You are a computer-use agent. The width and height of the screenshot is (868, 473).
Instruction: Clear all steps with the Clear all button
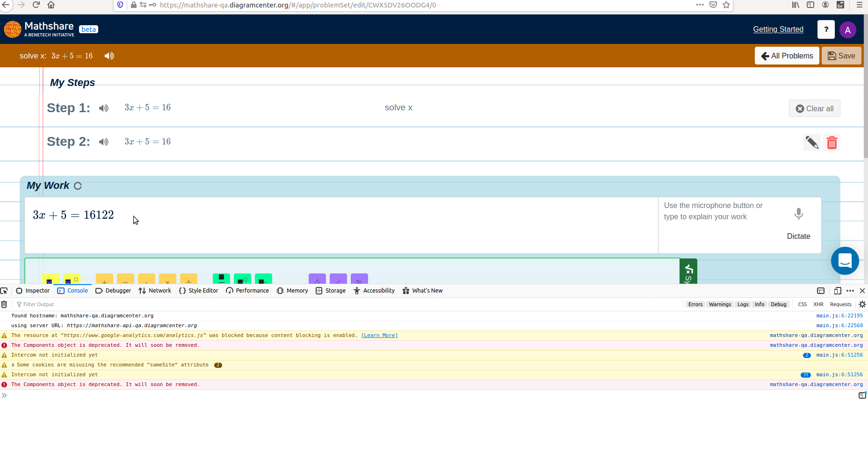814,108
